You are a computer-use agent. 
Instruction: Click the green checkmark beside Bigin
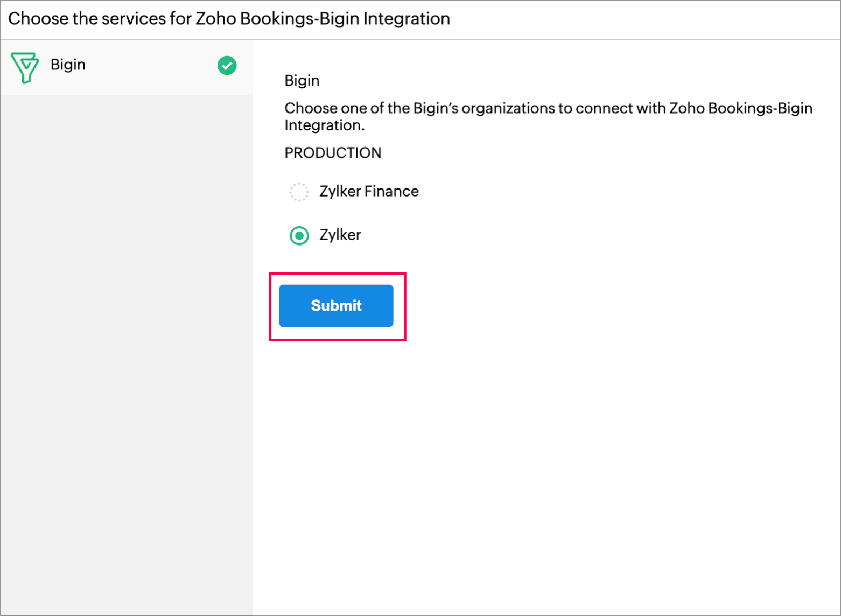227,66
